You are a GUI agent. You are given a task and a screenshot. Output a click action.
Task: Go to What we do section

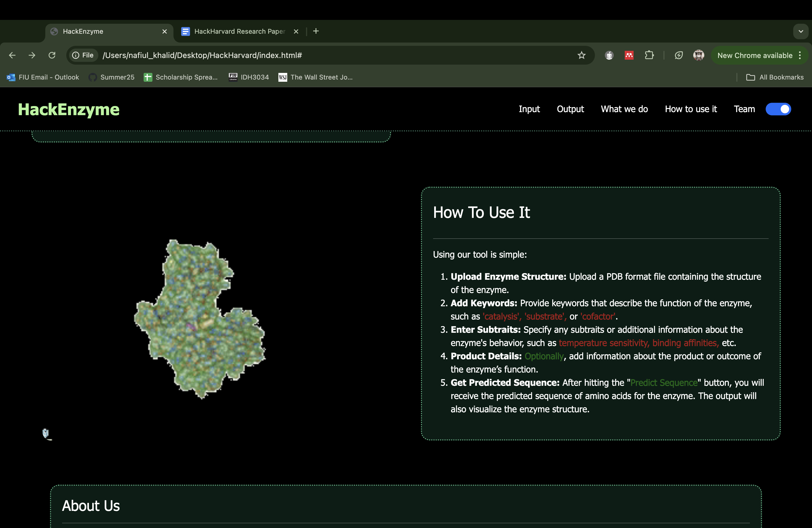tap(624, 109)
